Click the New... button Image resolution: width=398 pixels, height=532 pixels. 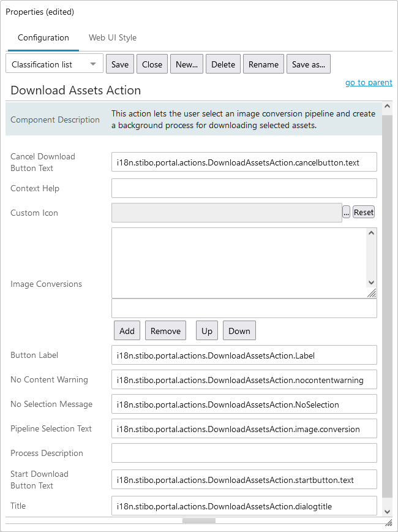pyautogui.click(x=187, y=64)
